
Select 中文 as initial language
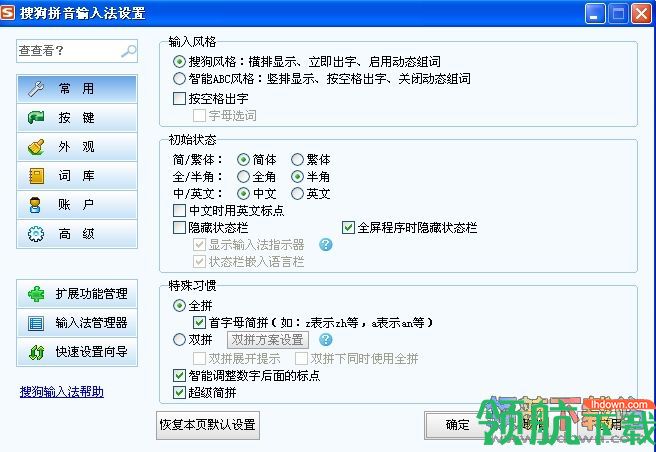coord(243,194)
